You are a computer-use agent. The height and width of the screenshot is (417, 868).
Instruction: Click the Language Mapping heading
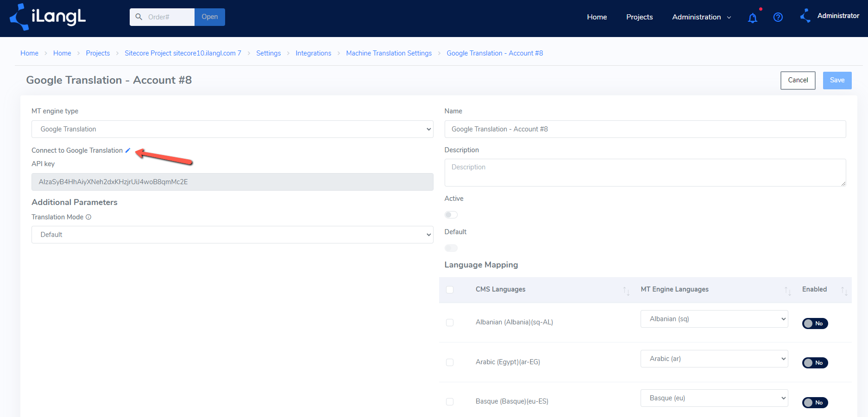pyautogui.click(x=481, y=265)
